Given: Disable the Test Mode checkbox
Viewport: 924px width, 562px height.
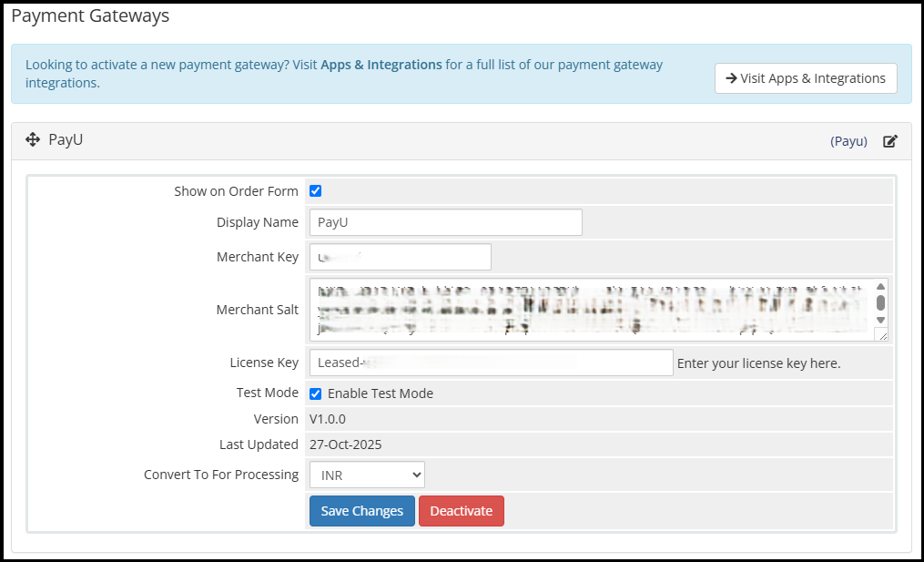Looking at the screenshot, I should click(x=316, y=393).
